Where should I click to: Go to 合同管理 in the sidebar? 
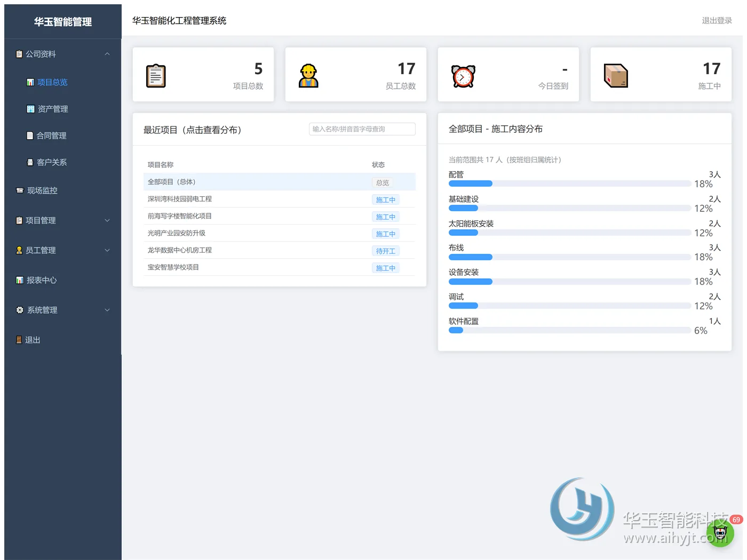click(63, 135)
